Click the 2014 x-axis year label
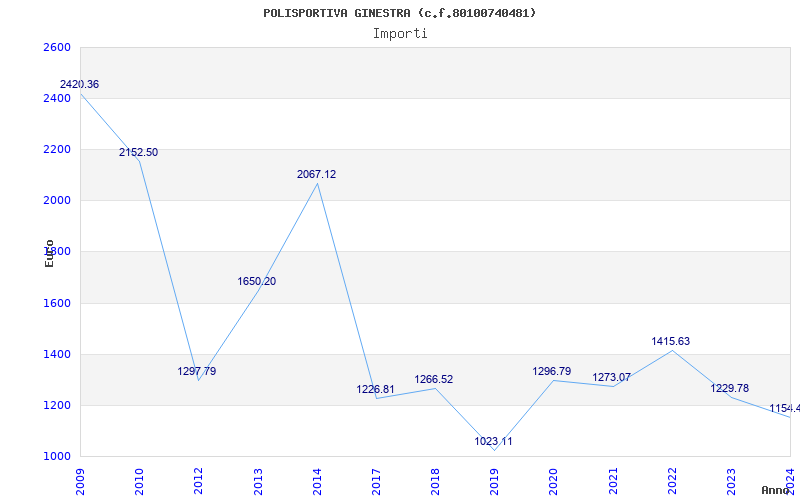 [x=317, y=481]
